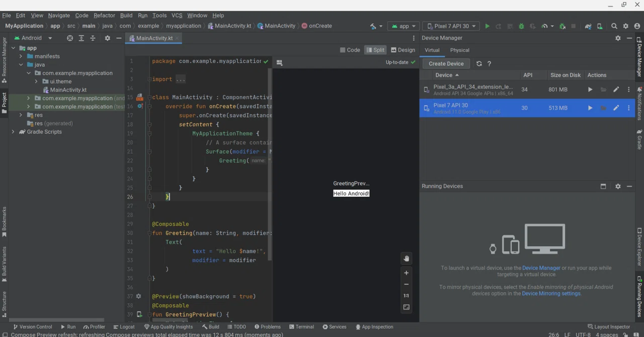Open MainActivity.kt in project tree
This screenshot has width=644, height=337.
click(x=68, y=90)
